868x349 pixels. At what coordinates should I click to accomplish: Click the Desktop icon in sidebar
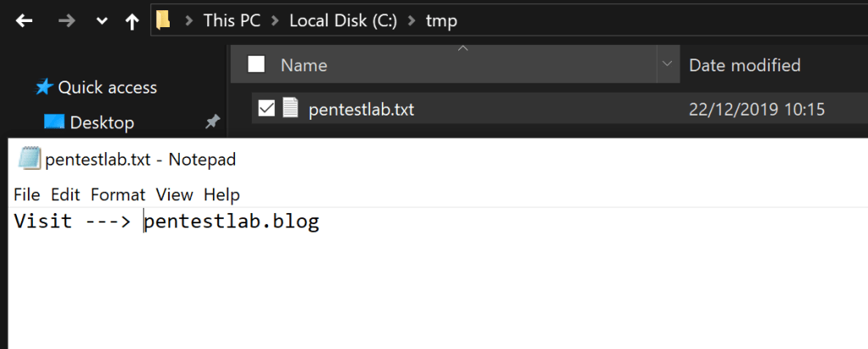(x=54, y=122)
